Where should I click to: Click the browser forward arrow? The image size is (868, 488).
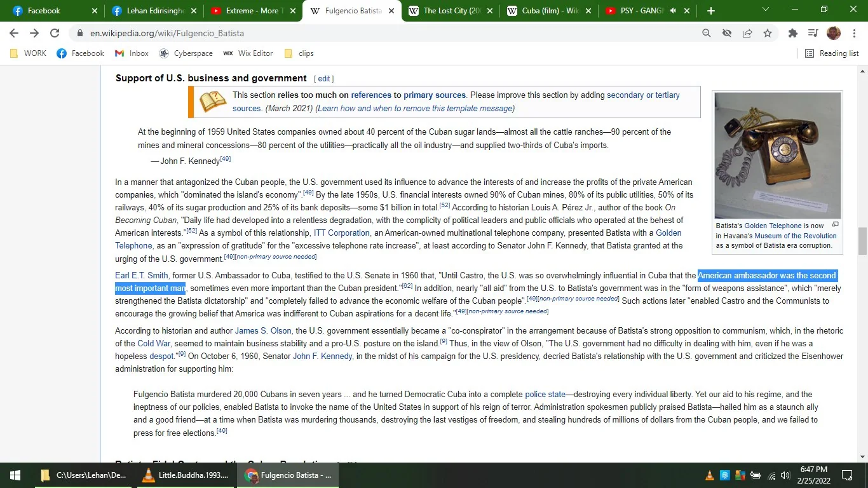click(x=34, y=33)
